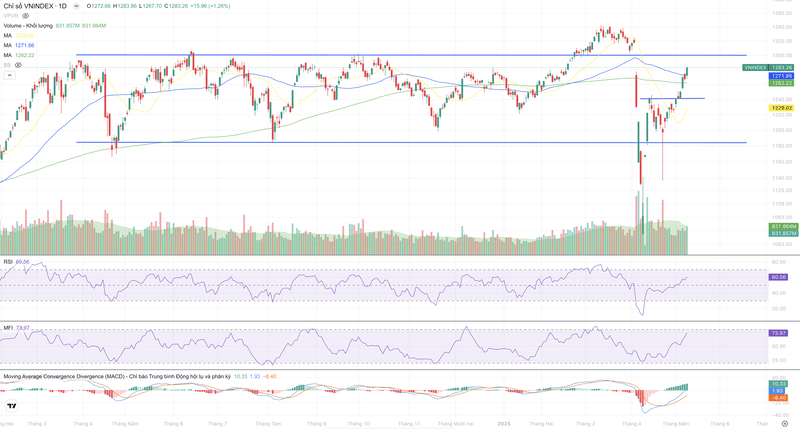Select the lower horizontal support line near 1184
The height and width of the screenshot is (429, 800).
pyautogui.click(x=411, y=142)
